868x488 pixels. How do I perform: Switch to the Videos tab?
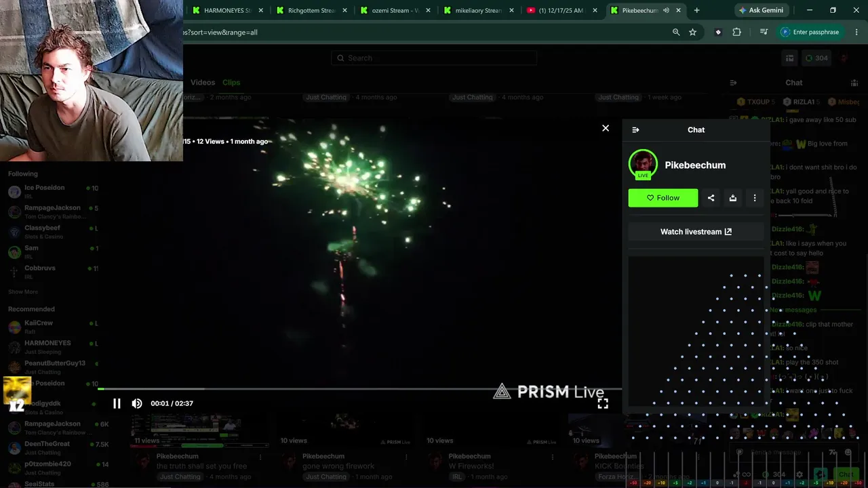click(x=203, y=82)
